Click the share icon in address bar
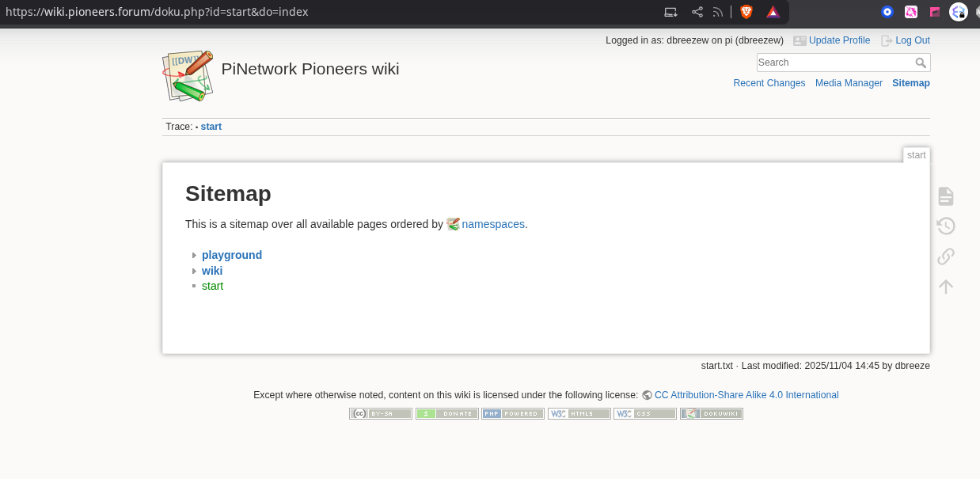The image size is (980, 479). coord(697,12)
